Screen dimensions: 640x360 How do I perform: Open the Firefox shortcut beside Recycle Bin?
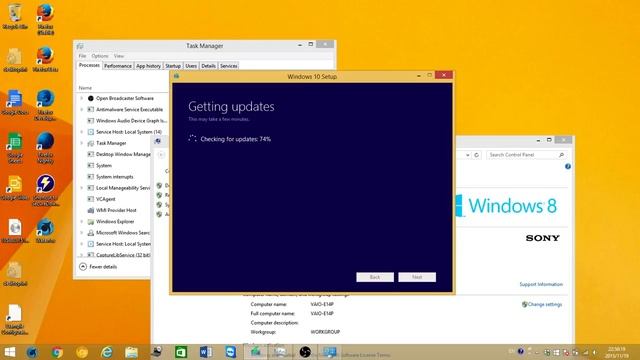point(45,18)
